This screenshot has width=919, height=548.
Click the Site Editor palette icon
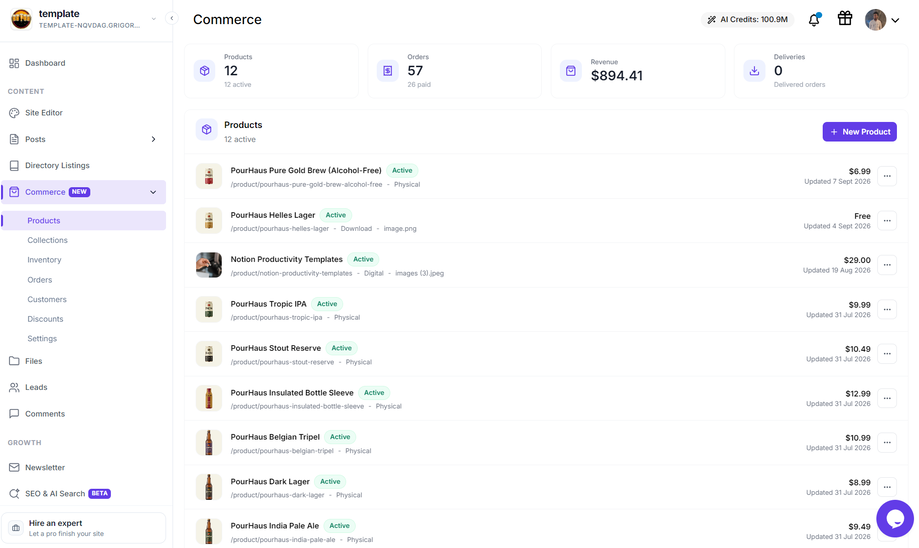coord(14,113)
